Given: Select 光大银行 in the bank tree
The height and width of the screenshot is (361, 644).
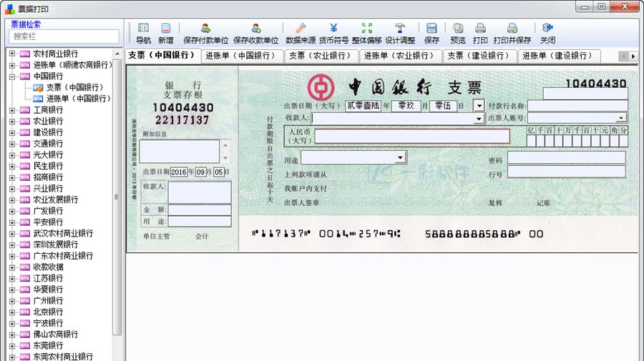Looking at the screenshot, I should (x=48, y=154).
